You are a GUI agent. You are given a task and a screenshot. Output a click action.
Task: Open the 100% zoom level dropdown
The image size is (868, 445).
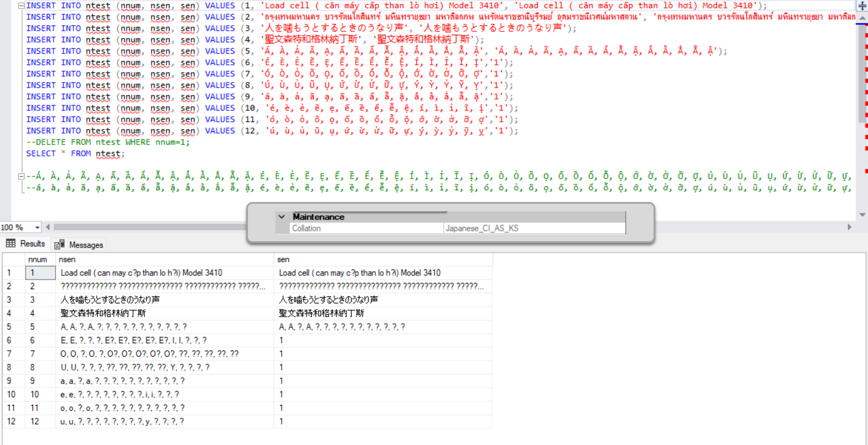36,227
